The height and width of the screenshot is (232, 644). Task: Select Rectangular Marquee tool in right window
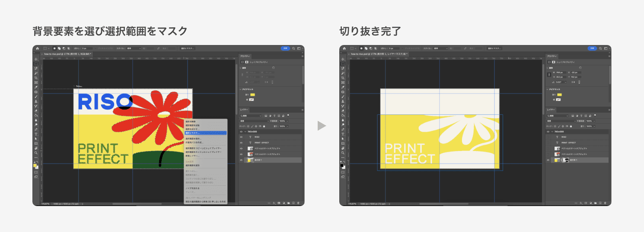pos(343,64)
